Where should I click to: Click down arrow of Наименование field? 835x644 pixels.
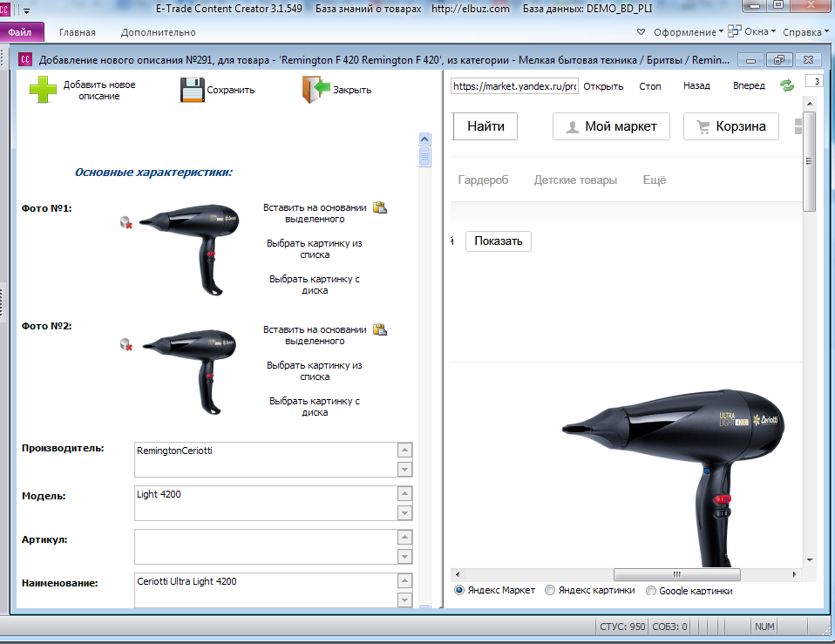coord(404,600)
